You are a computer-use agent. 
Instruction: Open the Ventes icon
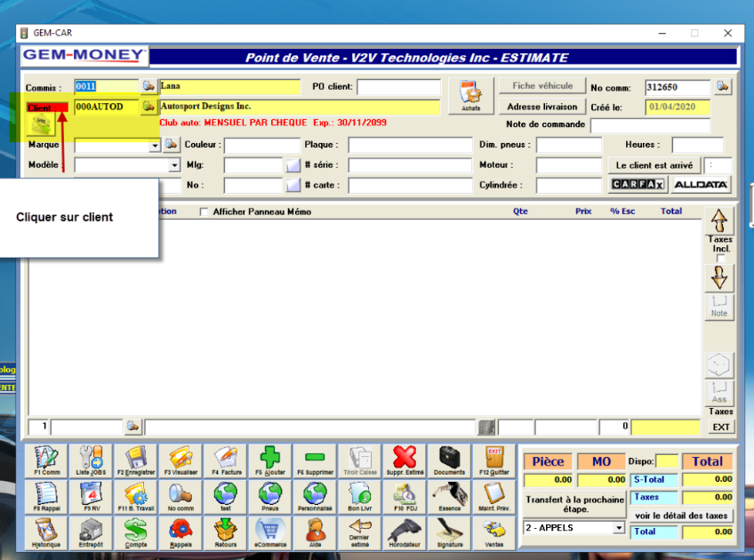pyautogui.click(x=494, y=533)
